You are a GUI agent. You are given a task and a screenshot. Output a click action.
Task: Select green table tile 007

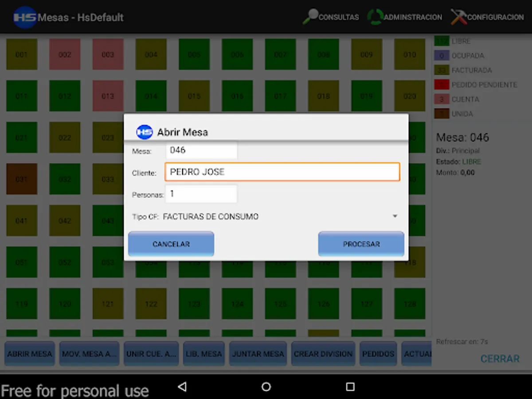281,55
